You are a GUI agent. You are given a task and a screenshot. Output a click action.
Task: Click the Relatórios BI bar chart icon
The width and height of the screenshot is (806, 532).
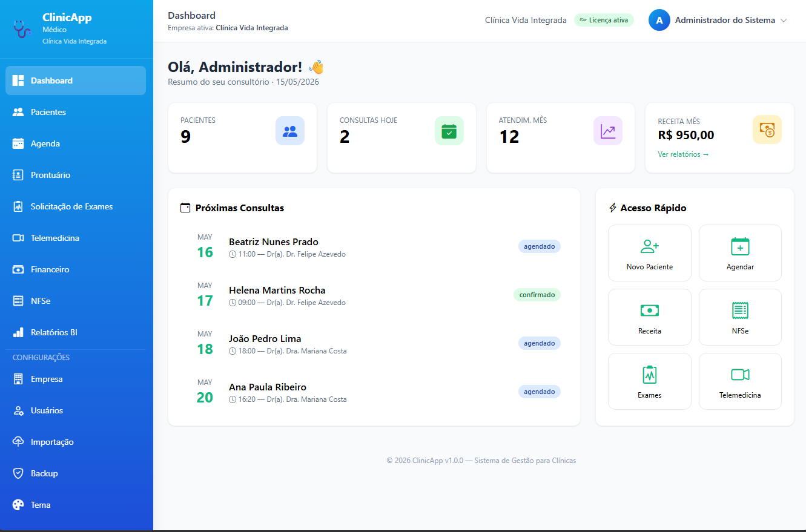click(18, 332)
